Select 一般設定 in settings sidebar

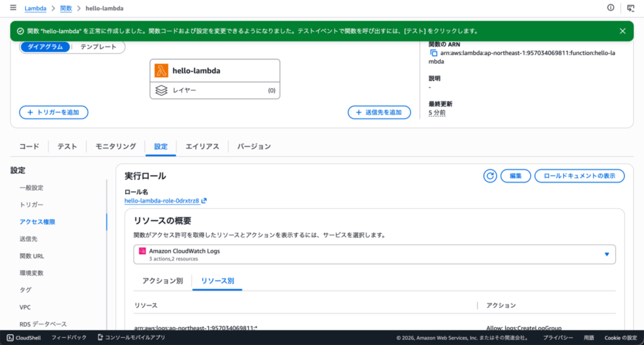click(x=31, y=188)
